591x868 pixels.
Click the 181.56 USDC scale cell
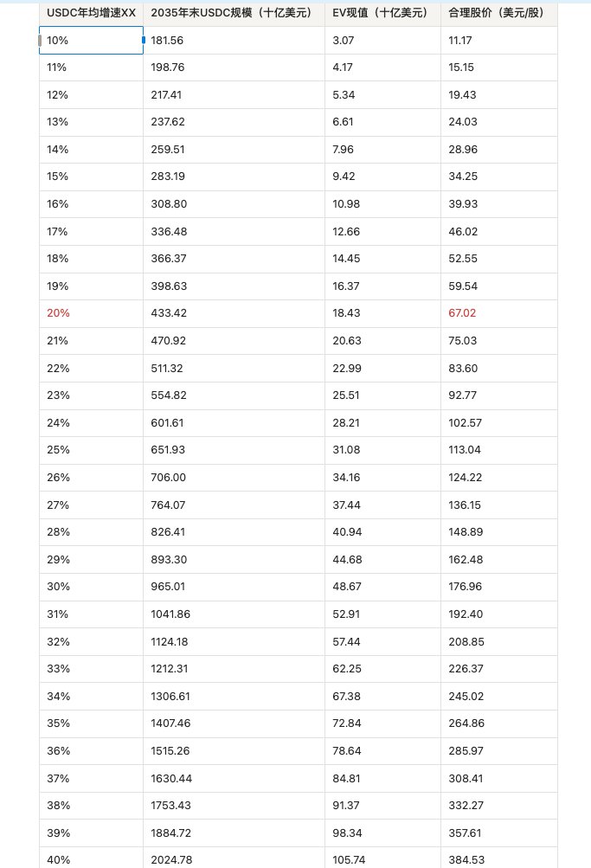click(234, 40)
